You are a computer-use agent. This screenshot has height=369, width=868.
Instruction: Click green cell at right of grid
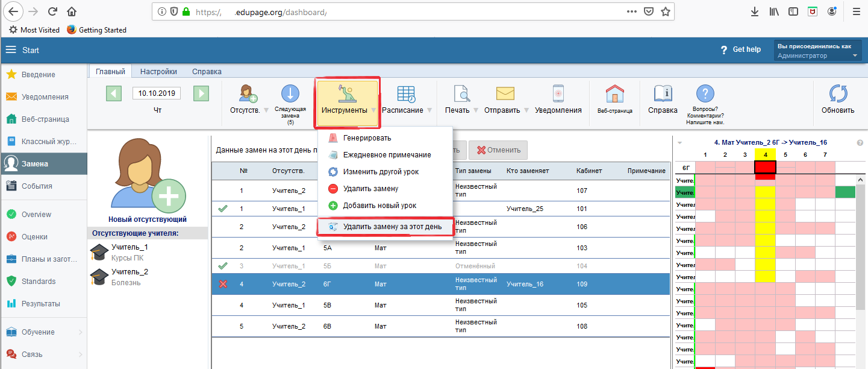click(845, 192)
